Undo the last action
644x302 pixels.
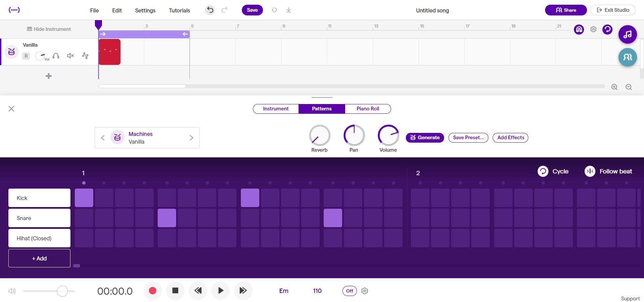pos(210,10)
